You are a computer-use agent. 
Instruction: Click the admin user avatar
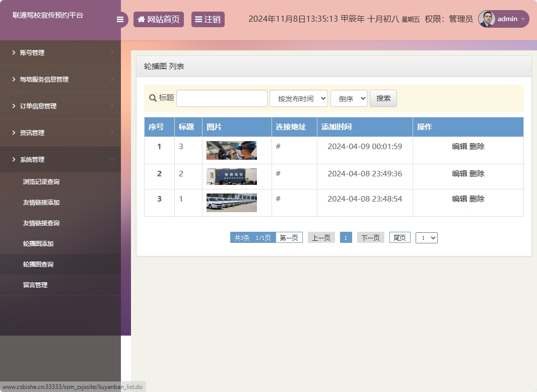click(487, 19)
